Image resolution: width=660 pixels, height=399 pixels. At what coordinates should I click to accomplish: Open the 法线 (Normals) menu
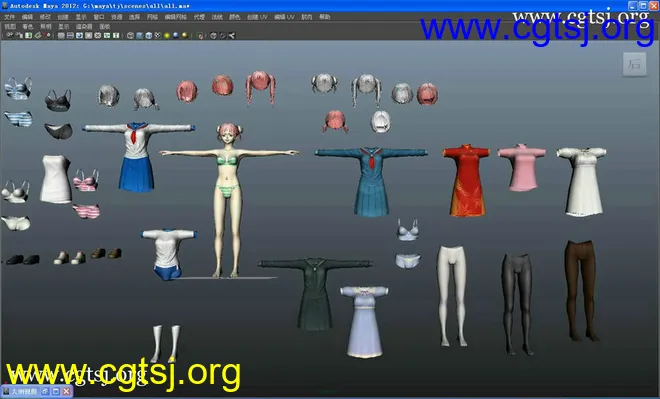[x=217, y=17]
